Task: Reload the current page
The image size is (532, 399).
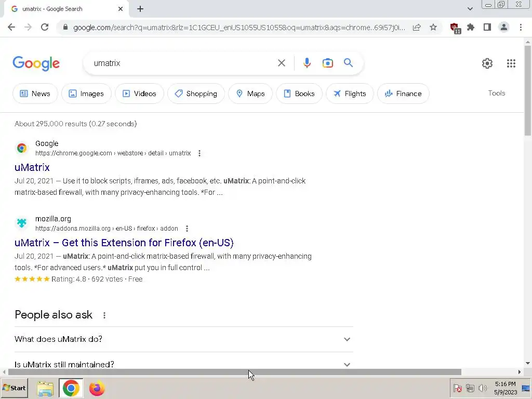Action: pyautogui.click(x=45, y=27)
